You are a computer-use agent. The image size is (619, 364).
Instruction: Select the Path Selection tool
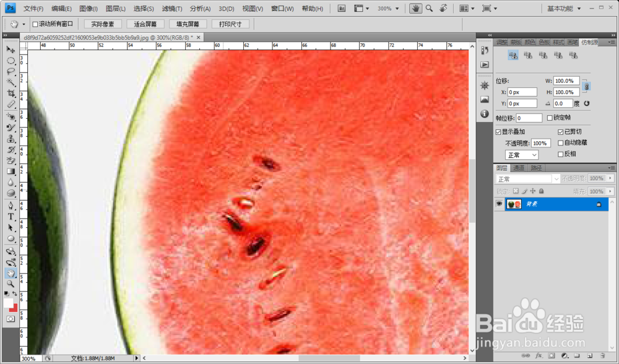coord(11,228)
